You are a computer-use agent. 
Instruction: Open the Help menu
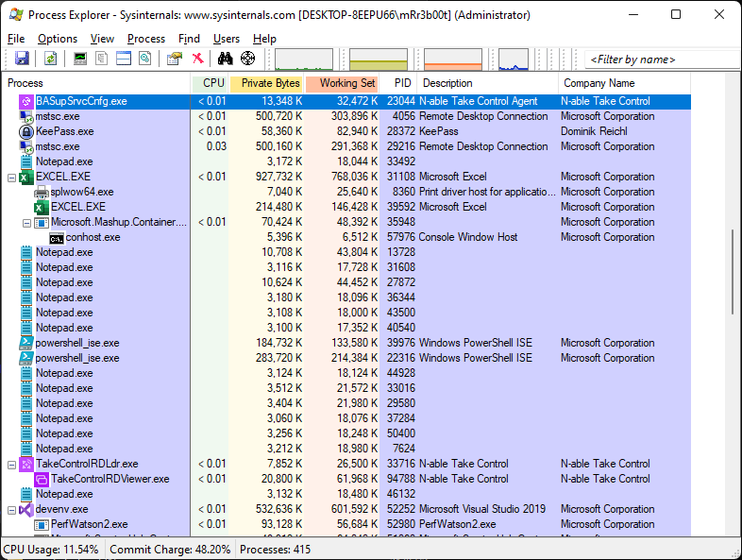[264, 39]
